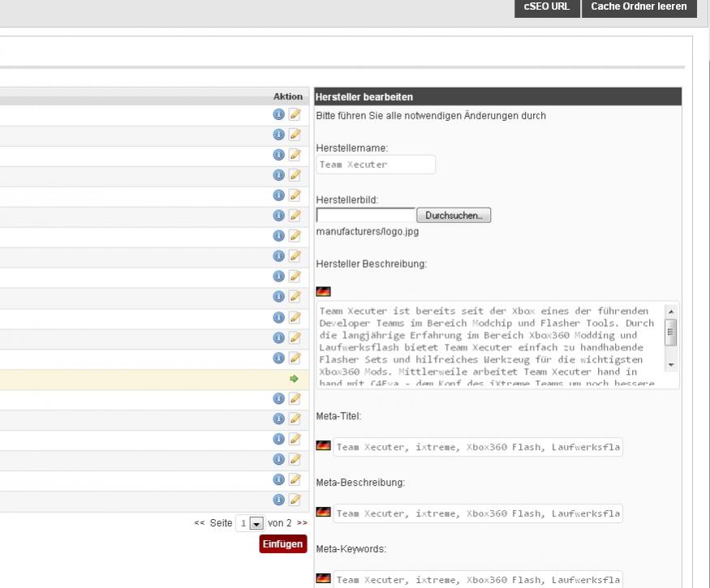Screen dimensions: 710x588
Task: Go to the previous page with << link
Action: [200, 524]
